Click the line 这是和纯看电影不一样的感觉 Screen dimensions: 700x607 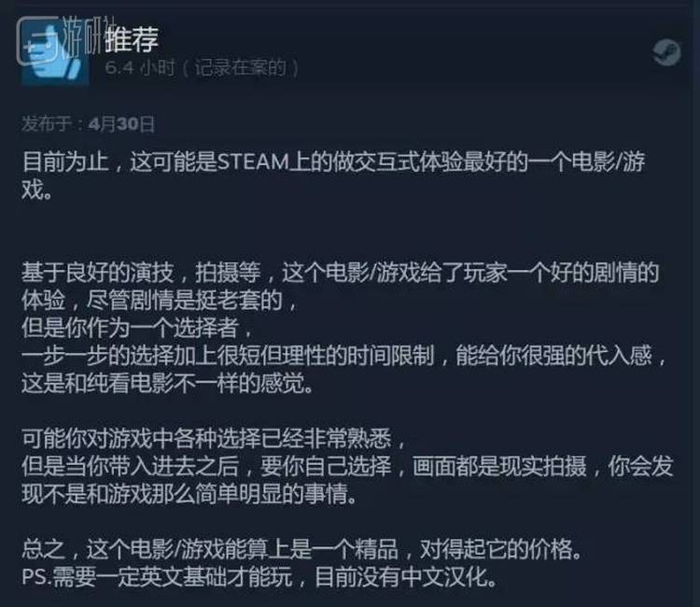(167, 383)
